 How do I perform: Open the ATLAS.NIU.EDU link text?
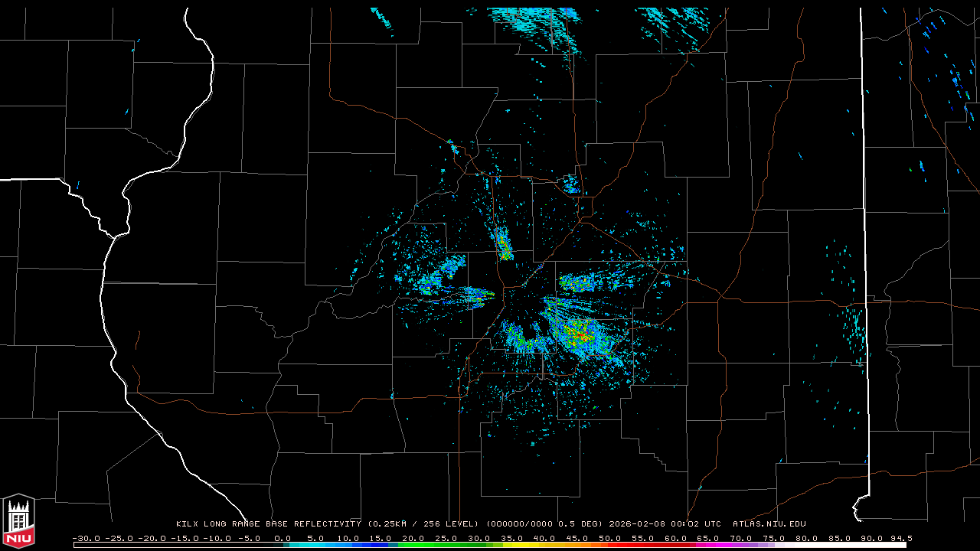click(x=769, y=524)
